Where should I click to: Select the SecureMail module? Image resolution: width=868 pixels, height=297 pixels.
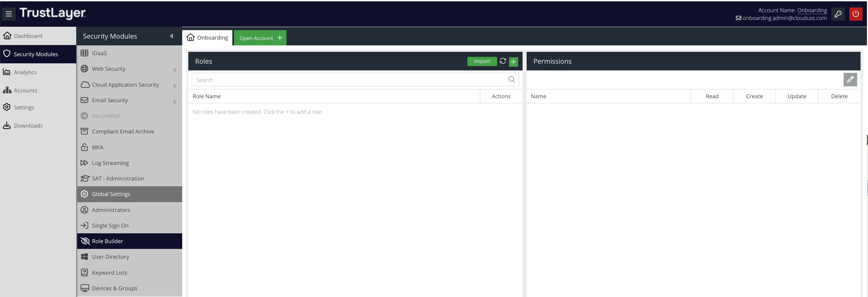pos(130,116)
